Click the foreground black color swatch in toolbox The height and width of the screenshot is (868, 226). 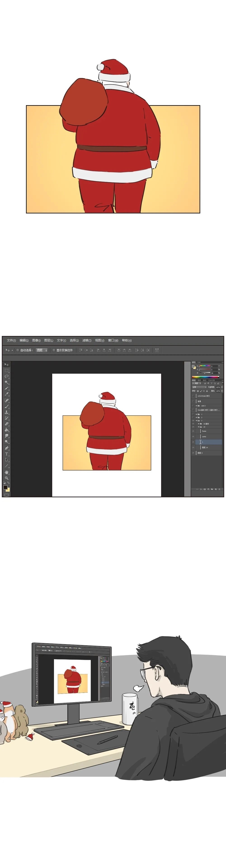click(x=5, y=487)
